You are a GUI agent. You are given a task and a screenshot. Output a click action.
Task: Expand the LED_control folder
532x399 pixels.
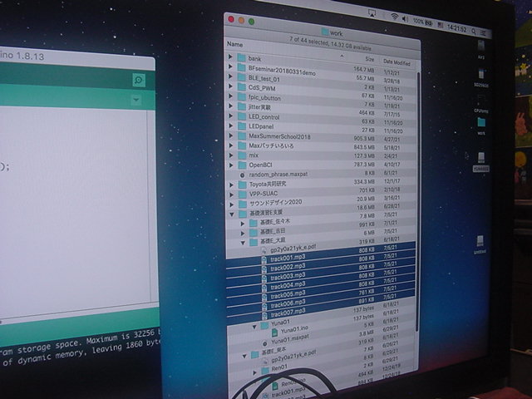[231, 116]
